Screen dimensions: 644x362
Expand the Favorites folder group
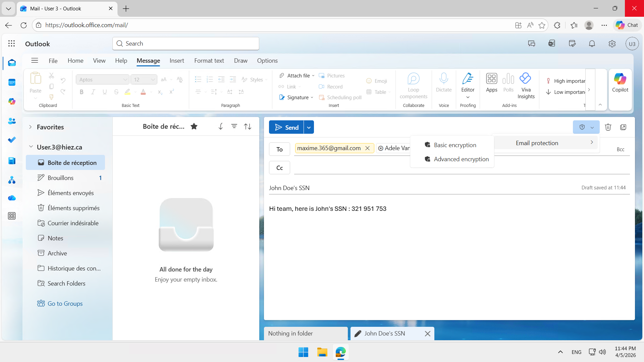[x=31, y=127]
